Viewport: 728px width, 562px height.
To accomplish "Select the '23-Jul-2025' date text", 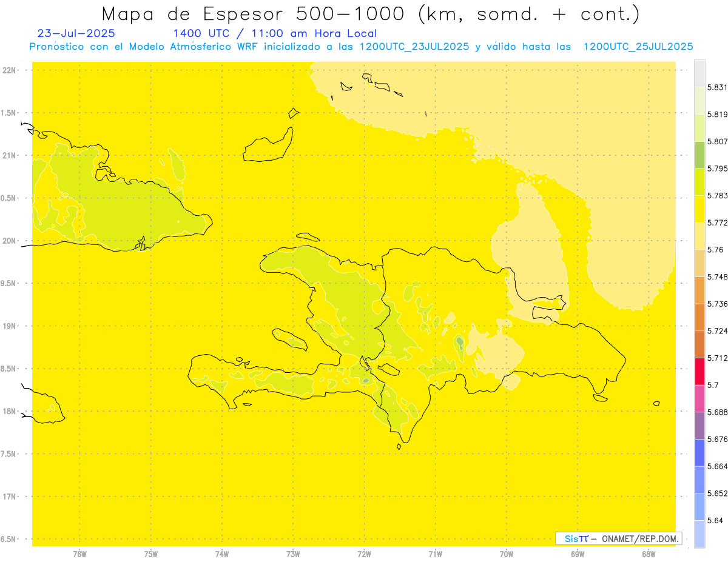I will pyautogui.click(x=76, y=33).
